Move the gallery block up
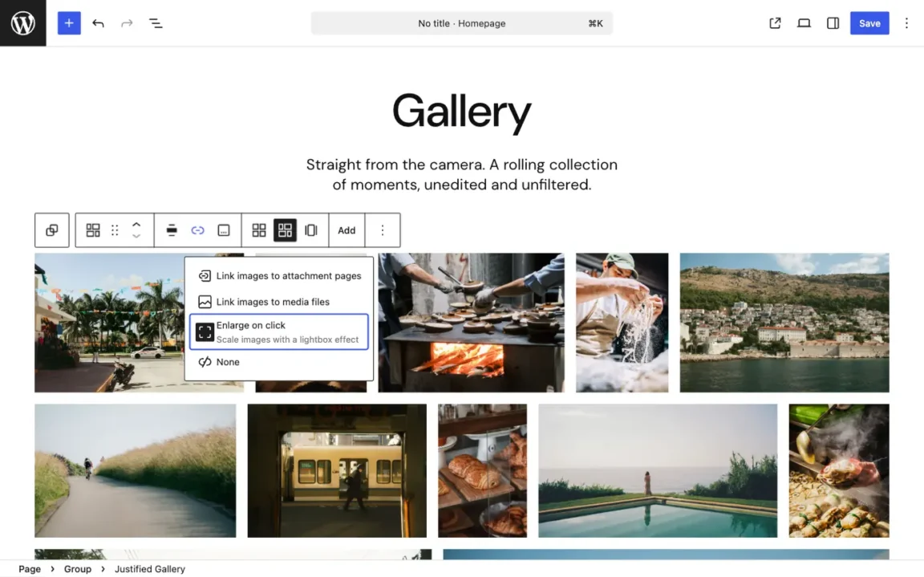The width and height of the screenshot is (924, 577). [136, 224]
